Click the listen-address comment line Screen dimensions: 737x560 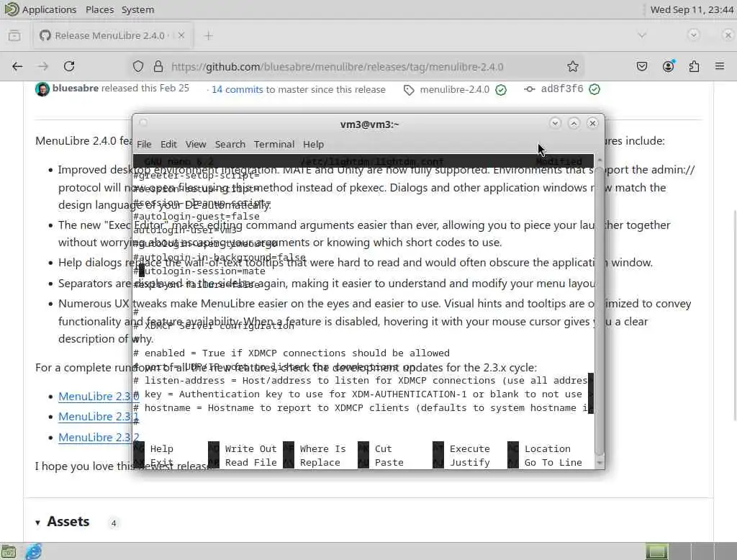pos(360,380)
